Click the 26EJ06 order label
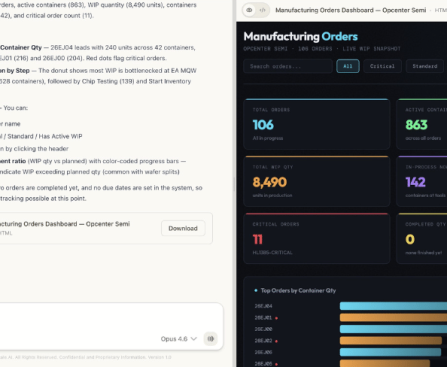447x367 pixels. (263, 352)
